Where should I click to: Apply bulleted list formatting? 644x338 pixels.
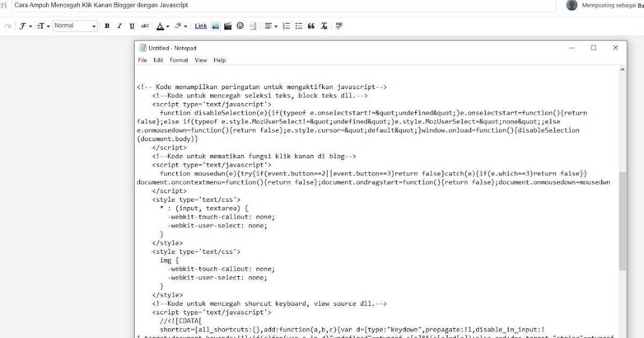(x=299, y=26)
